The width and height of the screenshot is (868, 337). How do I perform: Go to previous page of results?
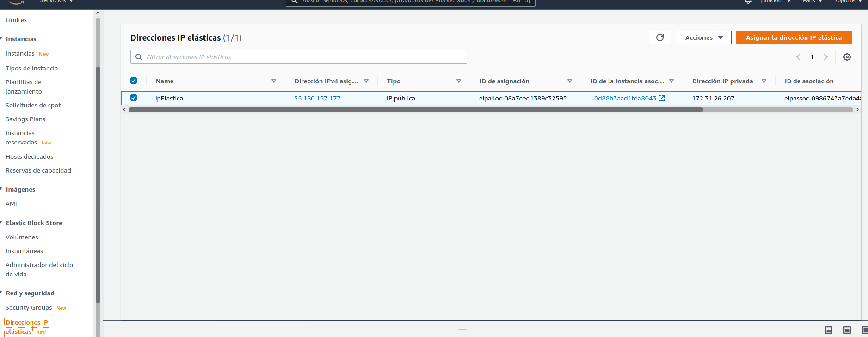coord(798,57)
